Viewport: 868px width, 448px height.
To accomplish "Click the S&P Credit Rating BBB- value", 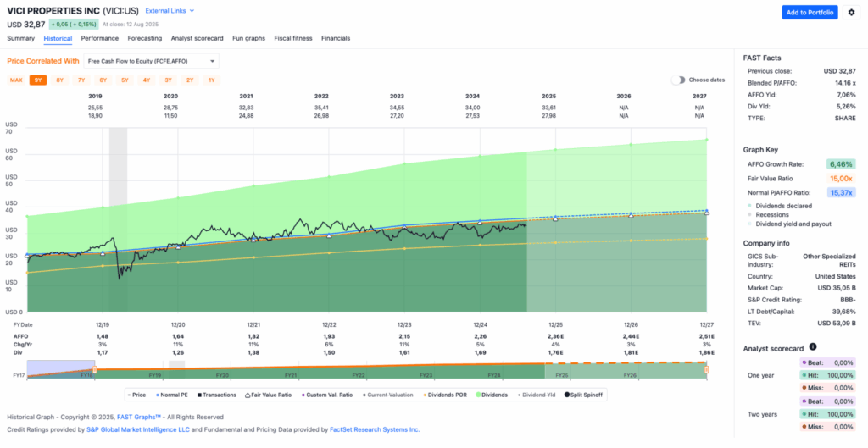I will [x=848, y=300].
